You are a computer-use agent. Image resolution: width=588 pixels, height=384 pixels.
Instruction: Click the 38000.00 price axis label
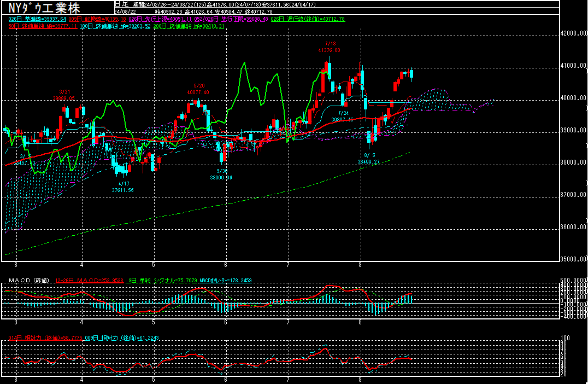tap(573, 162)
